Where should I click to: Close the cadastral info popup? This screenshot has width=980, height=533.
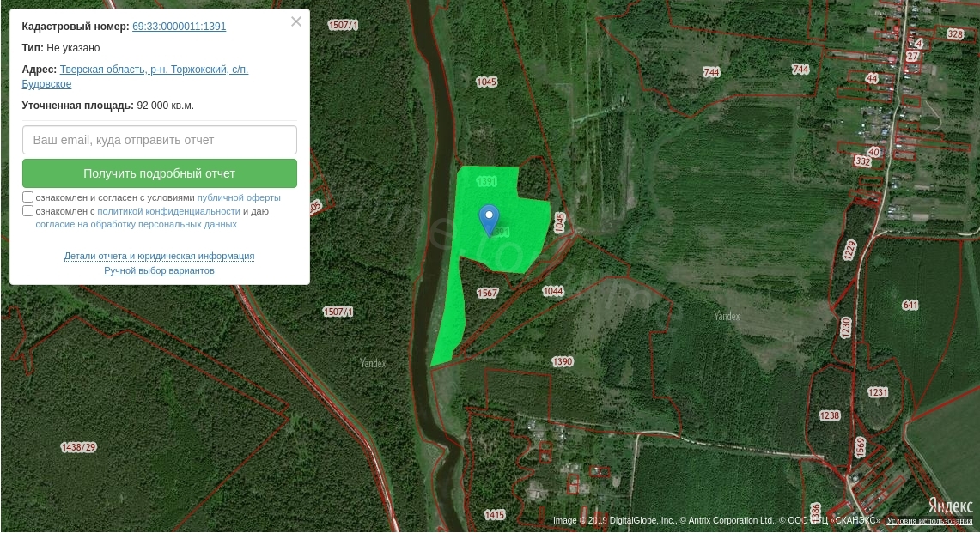pyautogui.click(x=296, y=21)
